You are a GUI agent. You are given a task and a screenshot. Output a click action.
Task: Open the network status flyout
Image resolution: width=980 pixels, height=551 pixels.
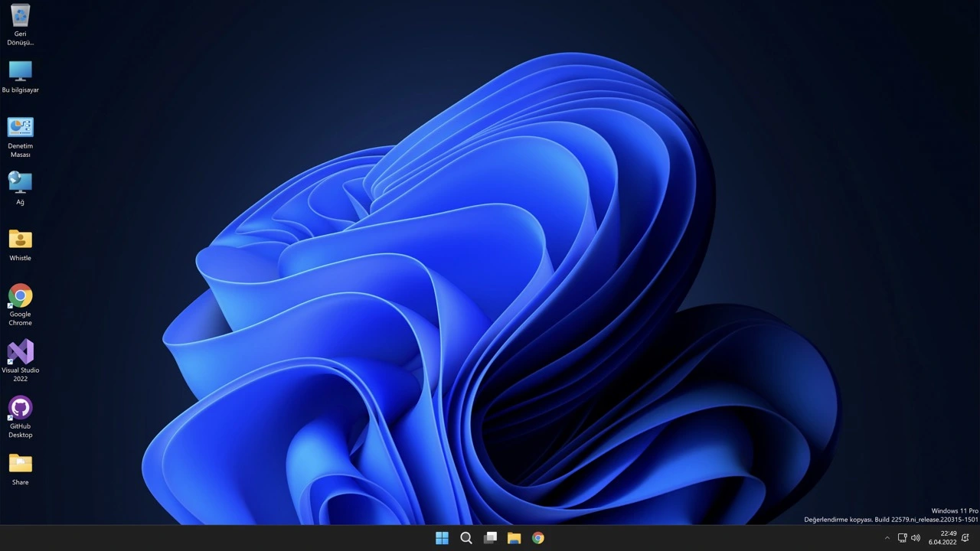pyautogui.click(x=903, y=538)
